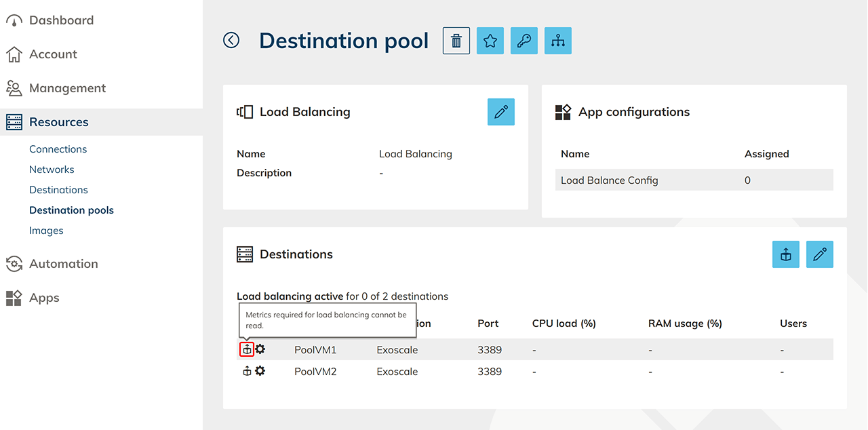Viewport: 868px width, 430px height.
Task: Expand the Apps menu section
Action: coord(44,298)
